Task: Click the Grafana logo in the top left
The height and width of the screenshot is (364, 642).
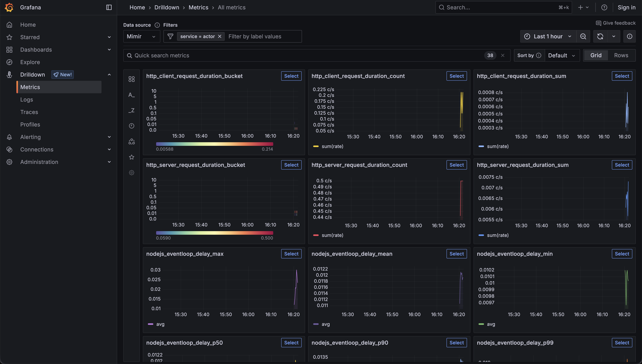Action: (9, 7)
